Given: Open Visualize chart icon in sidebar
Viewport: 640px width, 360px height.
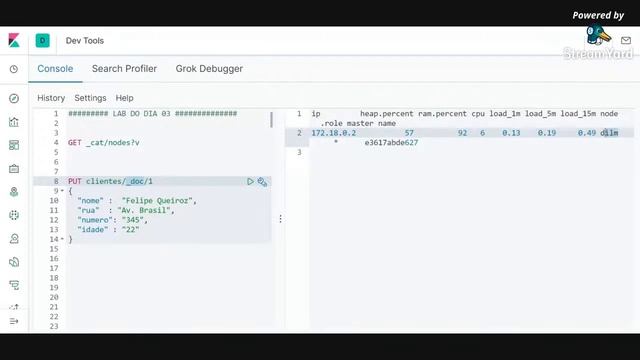Looking at the screenshot, I should click(14, 122).
